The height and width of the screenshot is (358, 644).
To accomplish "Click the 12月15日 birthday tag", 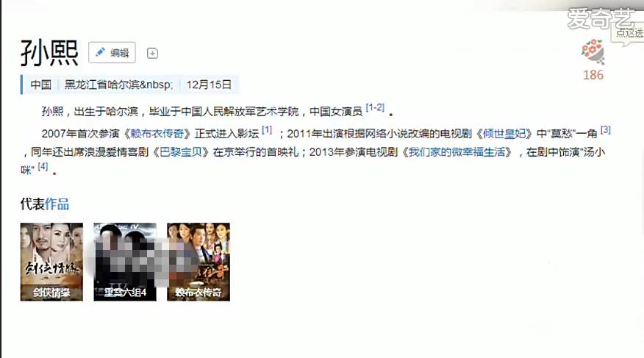I will pos(209,85).
